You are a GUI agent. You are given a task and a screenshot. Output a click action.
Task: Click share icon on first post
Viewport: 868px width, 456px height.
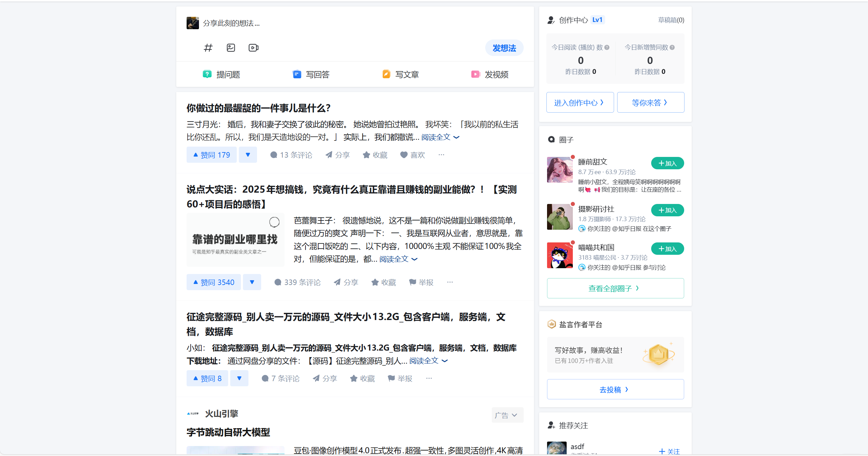pyautogui.click(x=329, y=155)
